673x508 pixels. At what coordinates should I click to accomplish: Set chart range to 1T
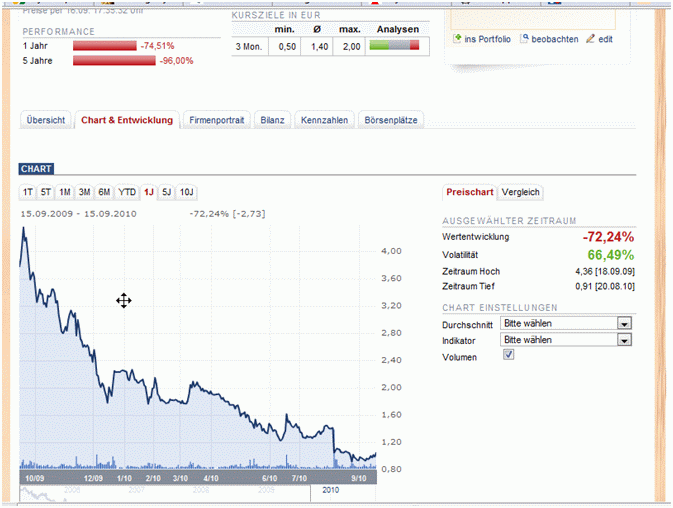(x=29, y=192)
